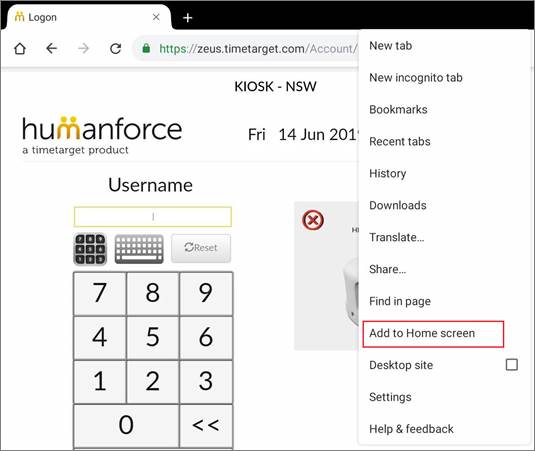This screenshot has height=451, width=535.
Task: Open Settings from the menu
Action: point(390,397)
